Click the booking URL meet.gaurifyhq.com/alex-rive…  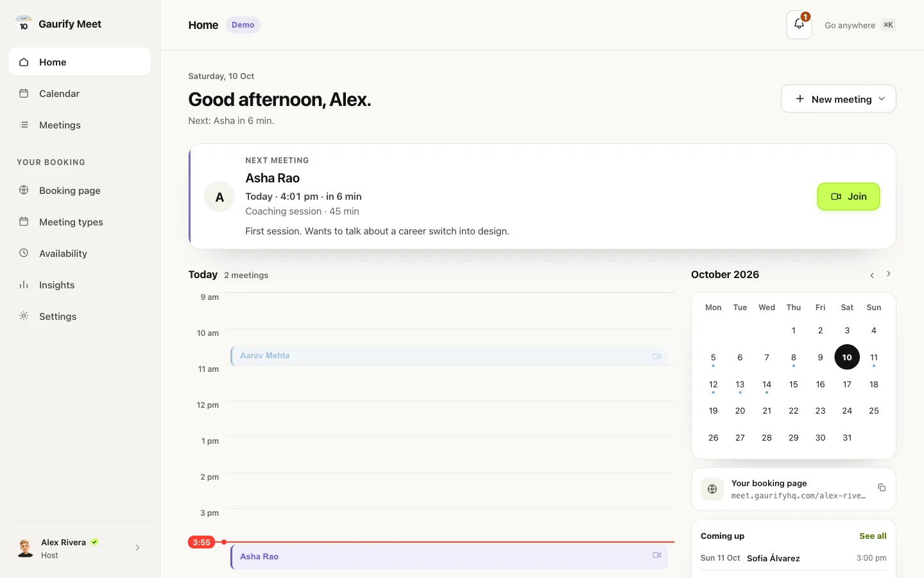[x=798, y=496]
